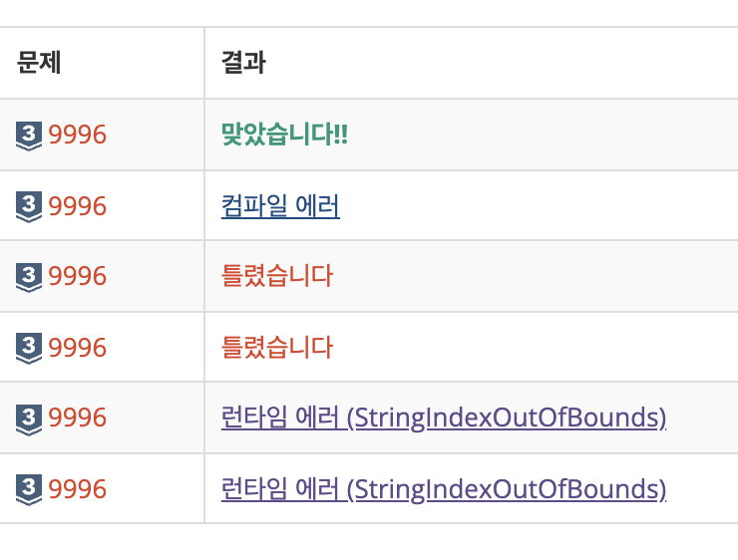Viewport: 738px width, 560px height.
Task: Click the tier badge in the last 런타임 에러 row
Action: click(29, 489)
